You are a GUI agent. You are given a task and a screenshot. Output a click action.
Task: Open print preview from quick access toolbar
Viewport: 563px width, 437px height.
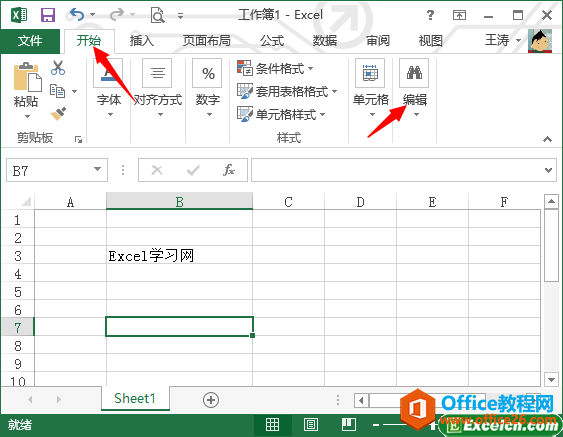tap(157, 15)
